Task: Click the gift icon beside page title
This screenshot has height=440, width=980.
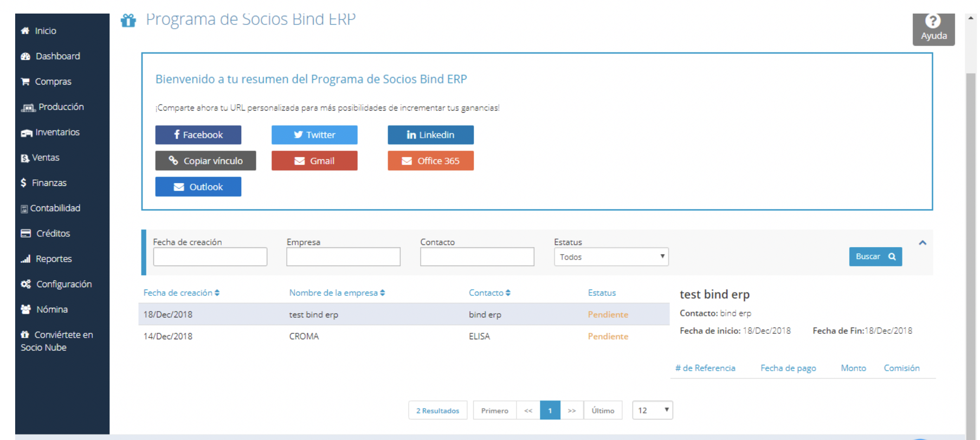Action: (128, 21)
